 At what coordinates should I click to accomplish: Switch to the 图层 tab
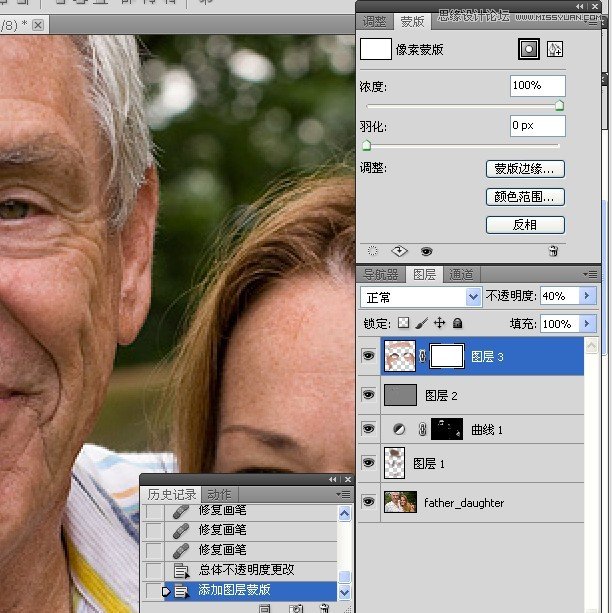[425, 274]
